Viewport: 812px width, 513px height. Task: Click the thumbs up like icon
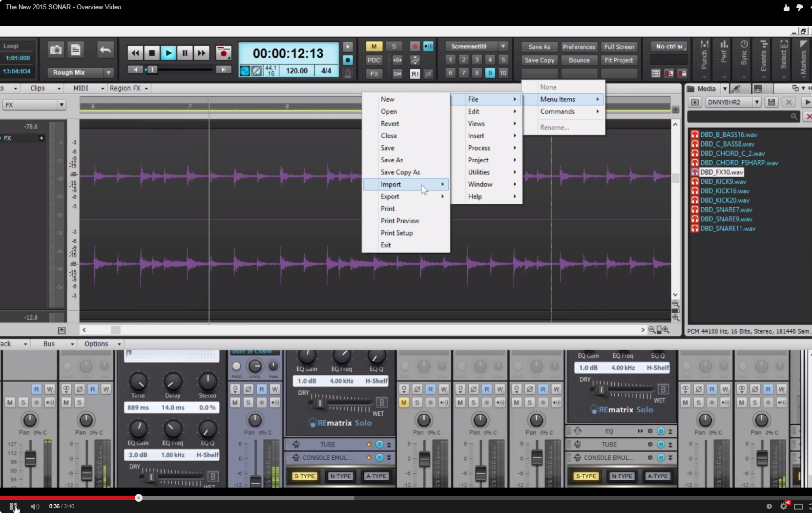pyautogui.click(x=786, y=7)
